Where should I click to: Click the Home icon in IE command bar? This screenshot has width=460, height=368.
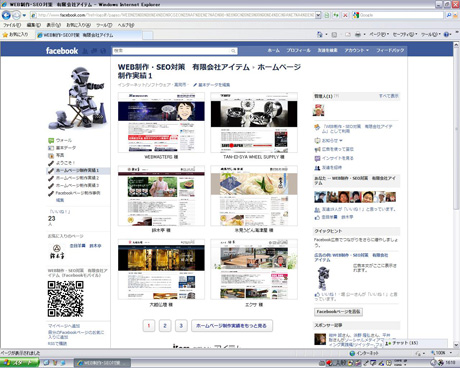pyautogui.click(x=319, y=34)
